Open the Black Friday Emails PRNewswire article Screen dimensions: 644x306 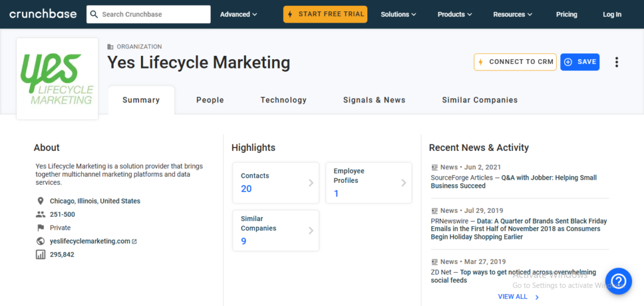click(519, 229)
